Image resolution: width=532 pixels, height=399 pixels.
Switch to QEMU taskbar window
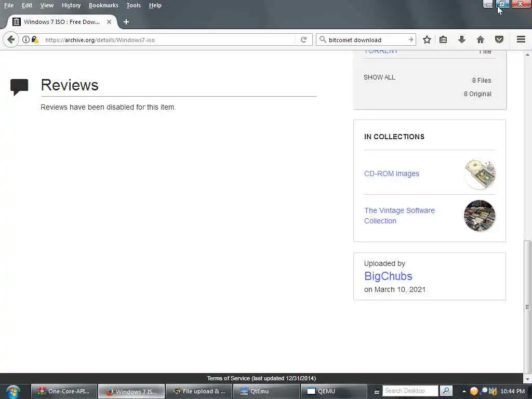pos(334,391)
